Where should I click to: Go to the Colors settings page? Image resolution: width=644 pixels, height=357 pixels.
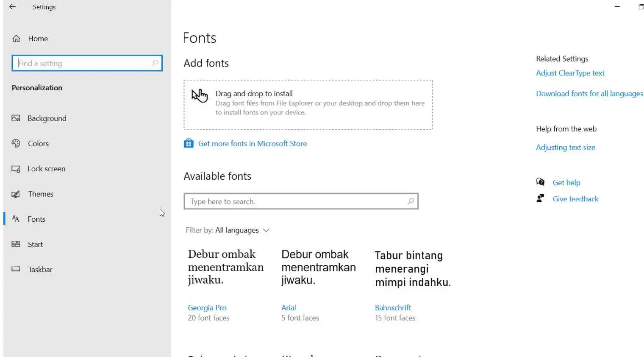pyautogui.click(x=38, y=144)
